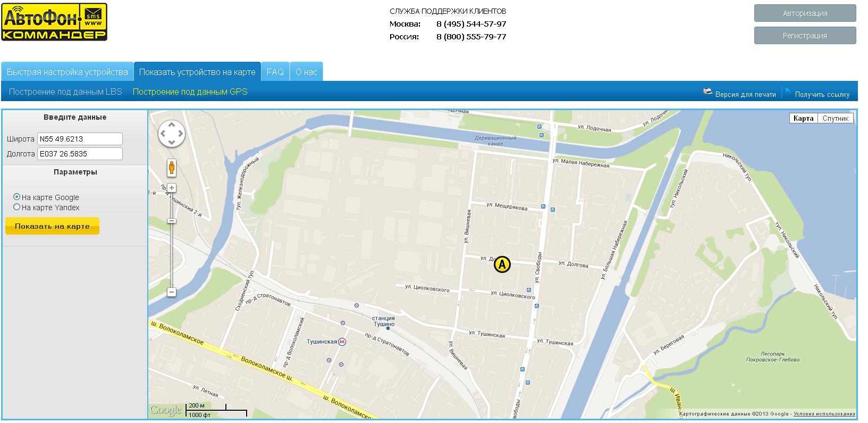Open the FAQ tab

point(275,72)
